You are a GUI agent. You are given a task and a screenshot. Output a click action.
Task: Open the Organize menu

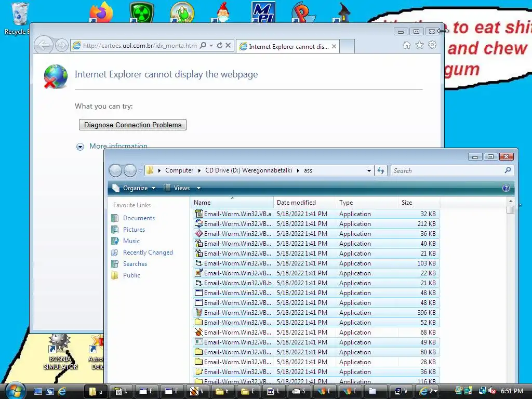point(135,188)
